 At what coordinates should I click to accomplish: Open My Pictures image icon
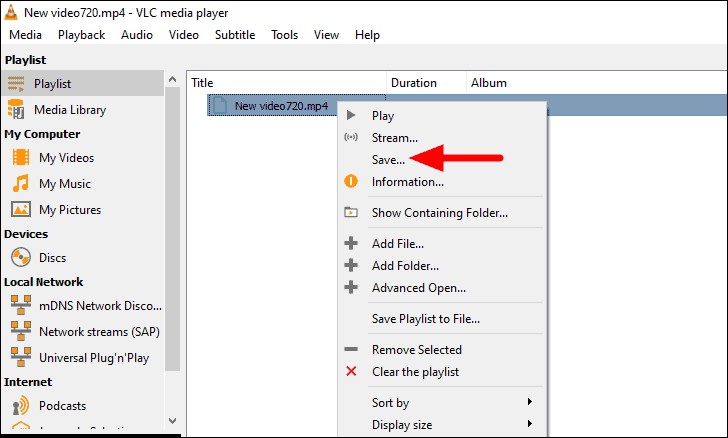pyautogui.click(x=21, y=209)
